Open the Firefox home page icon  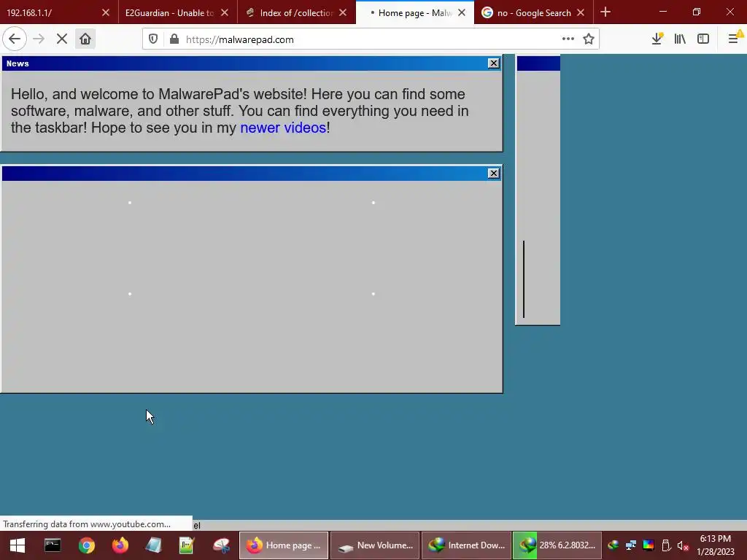tap(85, 39)
